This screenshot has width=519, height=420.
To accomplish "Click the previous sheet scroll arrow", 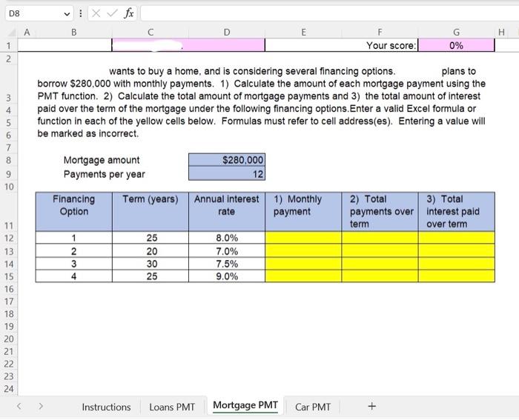I will pos(19,406).
